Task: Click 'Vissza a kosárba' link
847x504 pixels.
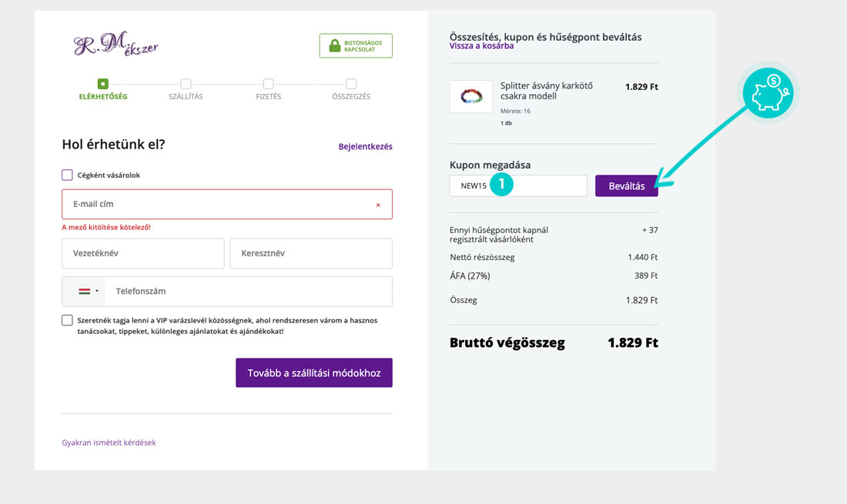Action: coord(481,46)
